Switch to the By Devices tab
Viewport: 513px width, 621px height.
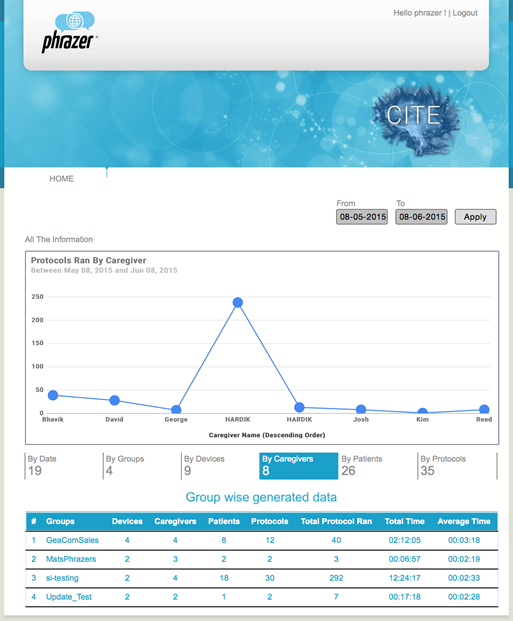(220, 466)
